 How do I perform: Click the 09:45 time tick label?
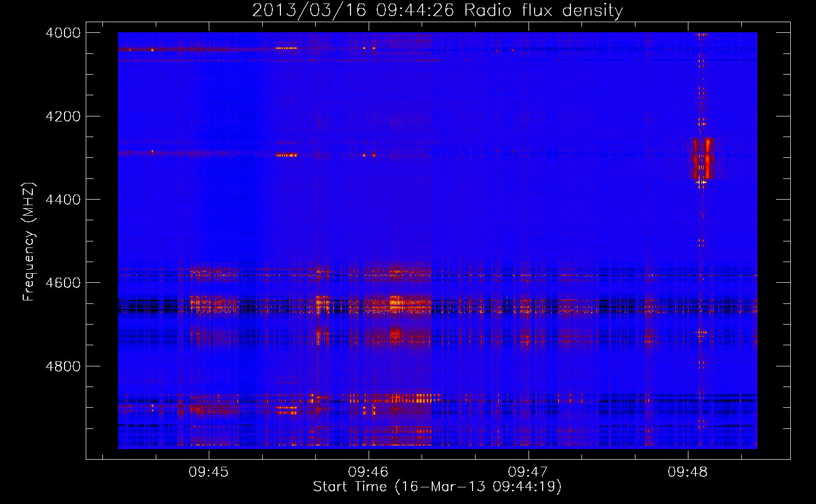(209, 472)
